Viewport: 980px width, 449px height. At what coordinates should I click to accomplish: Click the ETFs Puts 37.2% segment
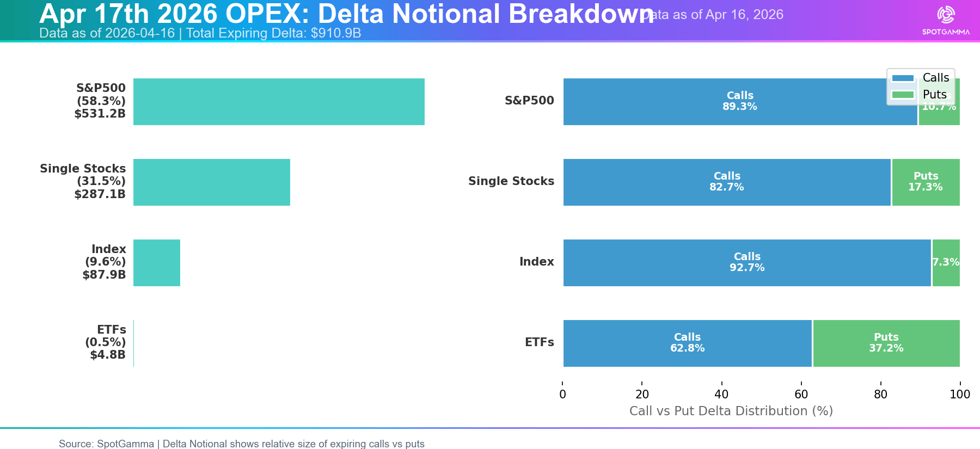pyautogui.click(x=886, y=343)
